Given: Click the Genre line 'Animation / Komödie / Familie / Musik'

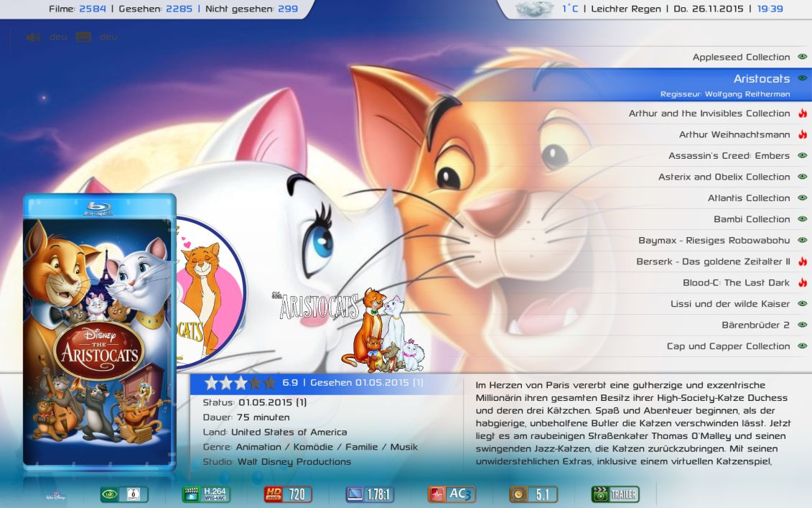Looking at the screenshot, I should pyautogui.click(x=310, y=447).
